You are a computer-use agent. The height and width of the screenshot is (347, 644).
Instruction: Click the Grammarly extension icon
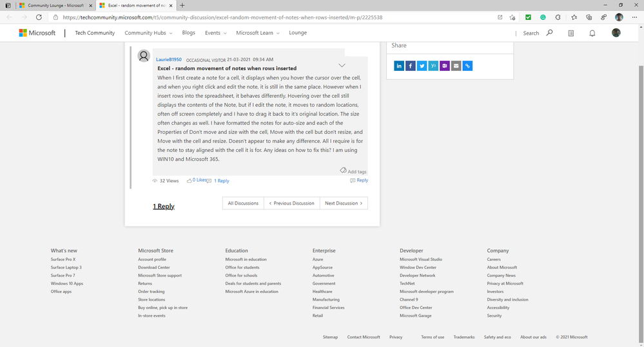click(x=543, y=17)
